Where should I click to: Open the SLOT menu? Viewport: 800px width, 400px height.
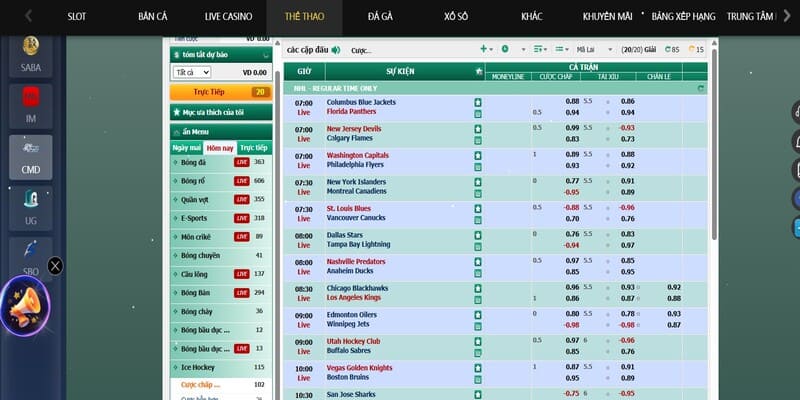coord(77,16)
